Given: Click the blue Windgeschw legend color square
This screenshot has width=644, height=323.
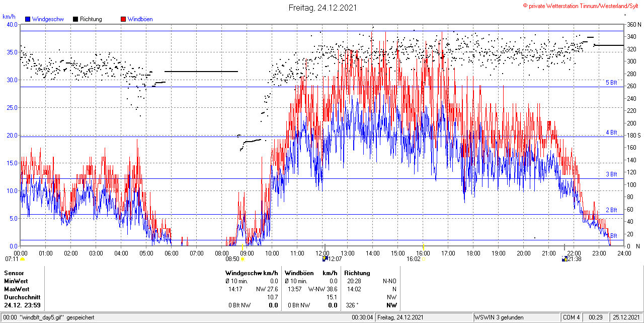Looking at the screenshot, I should [x=27, y=19].
